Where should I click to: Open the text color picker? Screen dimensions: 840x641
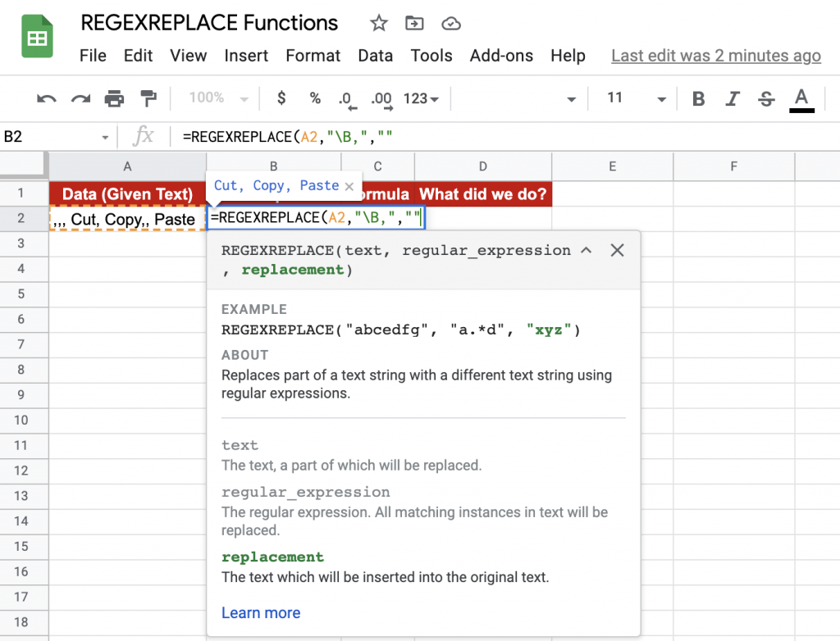(x=801, y=98)
